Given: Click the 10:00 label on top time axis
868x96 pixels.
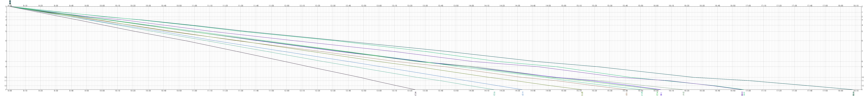Looking at the screenshot, I should click(102, 6).
